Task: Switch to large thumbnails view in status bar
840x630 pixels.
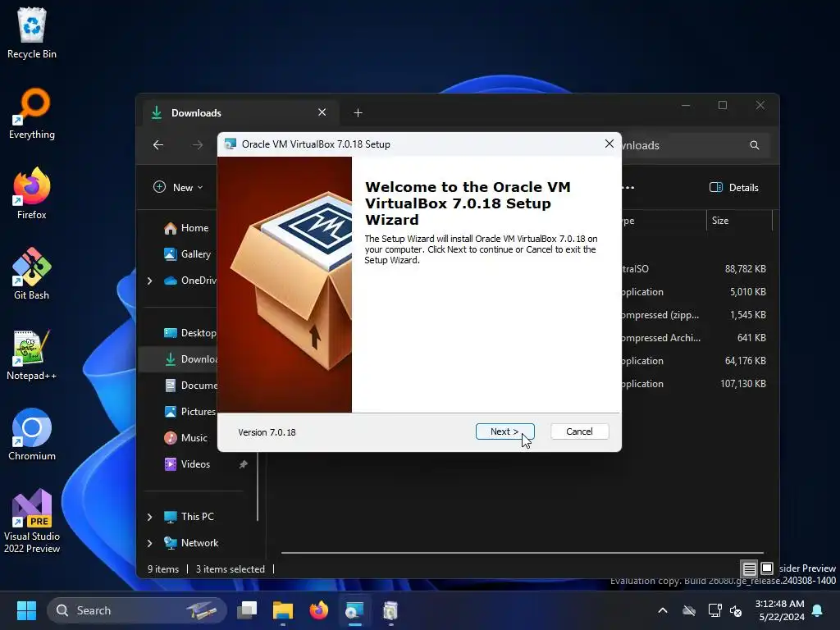Action: (x=767, y=568)
